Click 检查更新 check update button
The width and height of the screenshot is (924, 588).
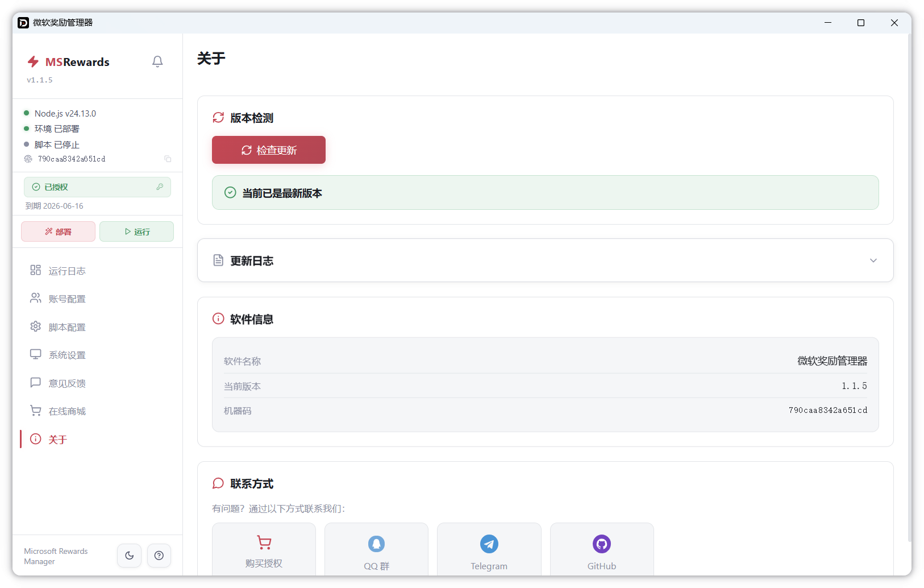click(269, 150)
